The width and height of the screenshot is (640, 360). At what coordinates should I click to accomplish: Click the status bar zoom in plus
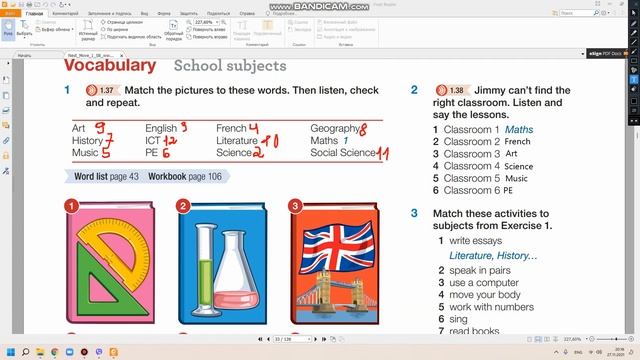click(631, 339)
